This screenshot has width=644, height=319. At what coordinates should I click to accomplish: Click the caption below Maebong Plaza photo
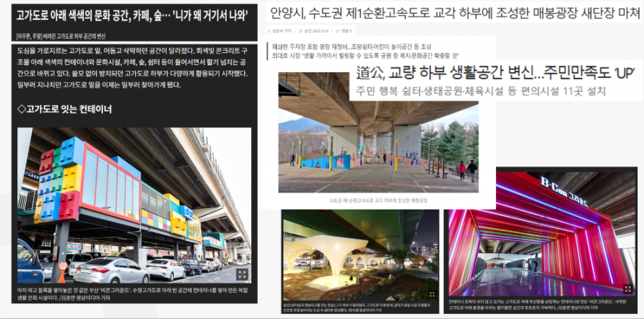(378, 201)
